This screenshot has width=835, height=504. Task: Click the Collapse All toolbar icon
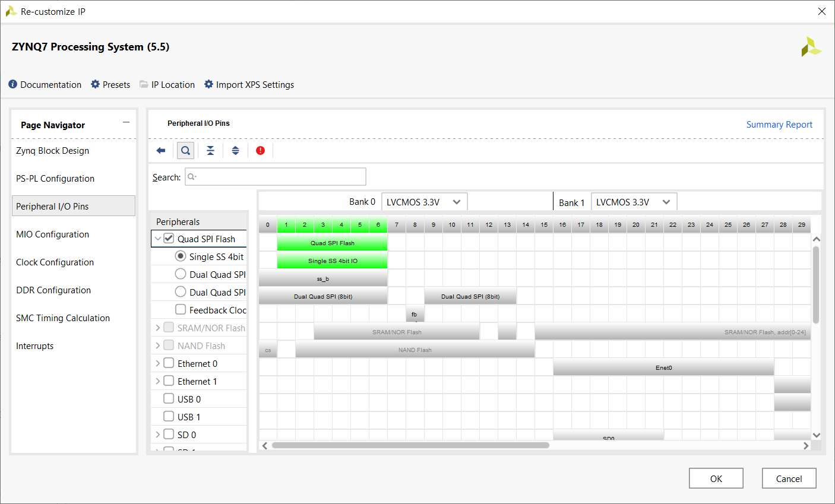pos(210,151)
